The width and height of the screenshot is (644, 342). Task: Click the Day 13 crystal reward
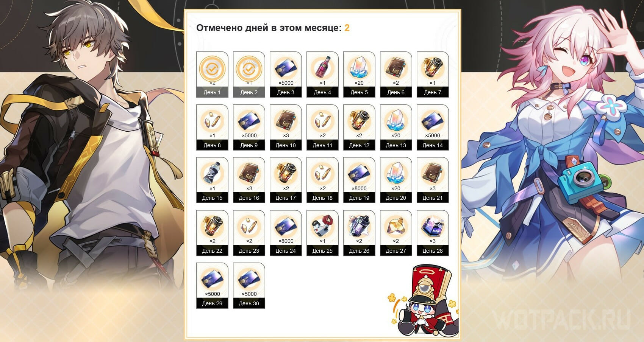[396, 127]
